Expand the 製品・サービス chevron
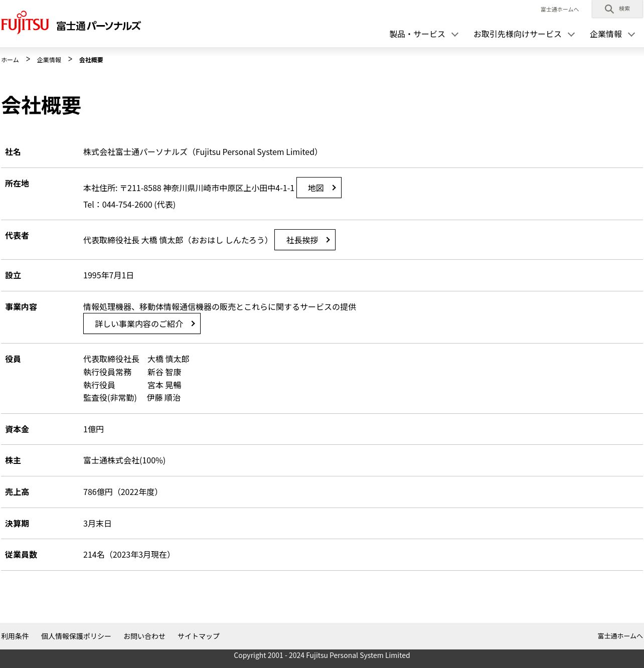Viewport: 644px width, 668px height. coord(455,34)
